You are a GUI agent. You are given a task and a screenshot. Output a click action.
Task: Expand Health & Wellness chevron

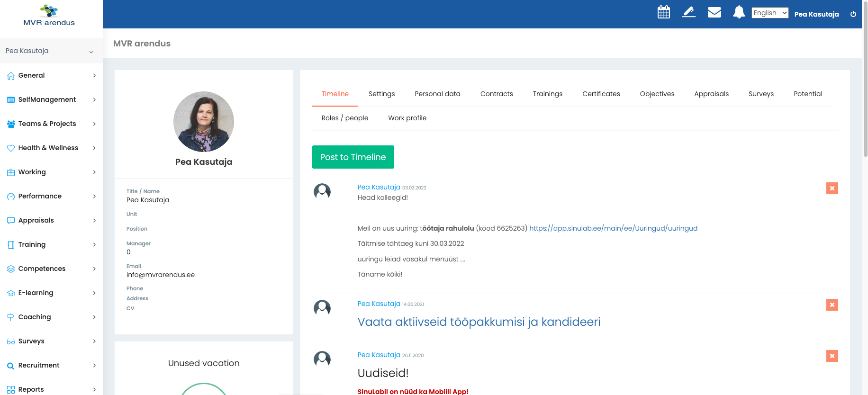(x=94, y=148)
